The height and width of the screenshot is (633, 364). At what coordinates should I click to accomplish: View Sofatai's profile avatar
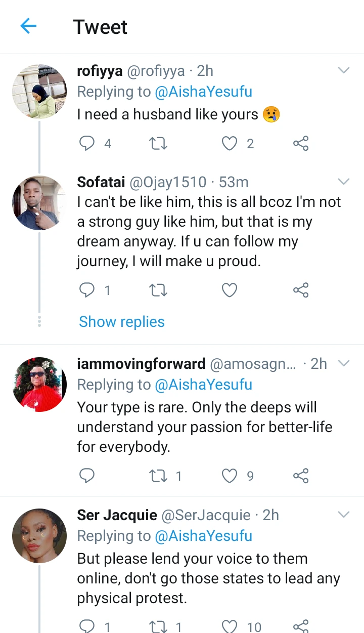click(39, 203)
